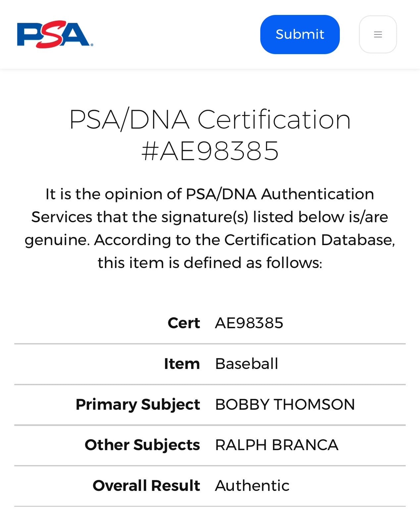Click the words "Certification Database" in the paragraph
Viewport: 420px width, 530px height.
click(309, 240)
